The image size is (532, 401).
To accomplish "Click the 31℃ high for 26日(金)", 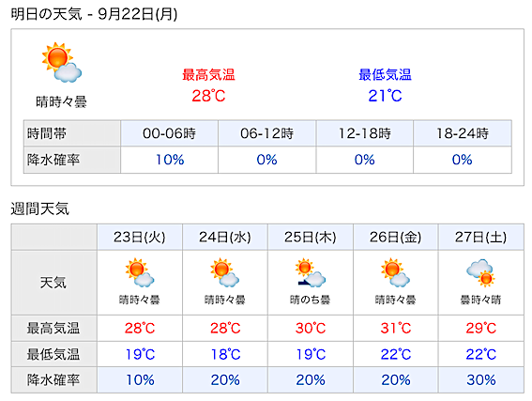I will tap(396, 328).
